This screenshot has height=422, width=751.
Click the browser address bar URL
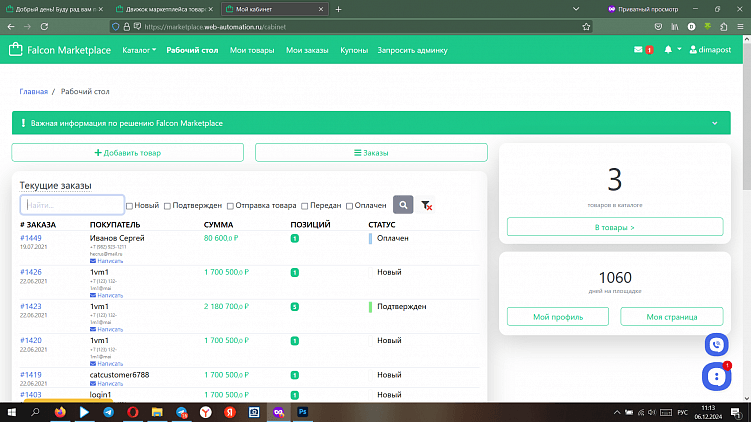tap(215, 27)
